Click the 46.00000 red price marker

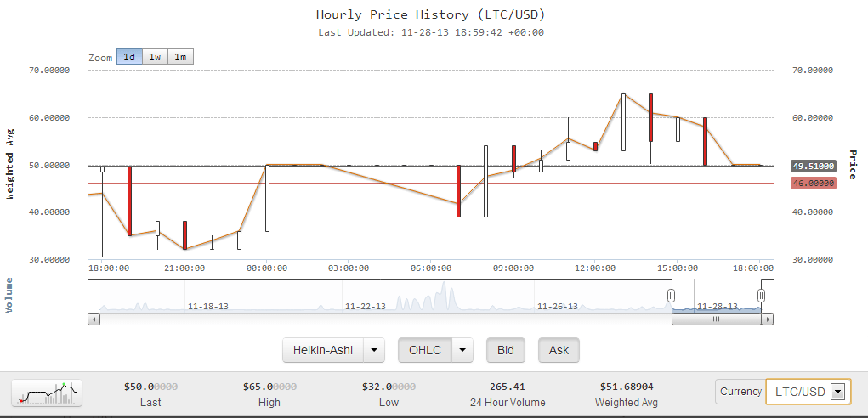click(x=814, y=183)
